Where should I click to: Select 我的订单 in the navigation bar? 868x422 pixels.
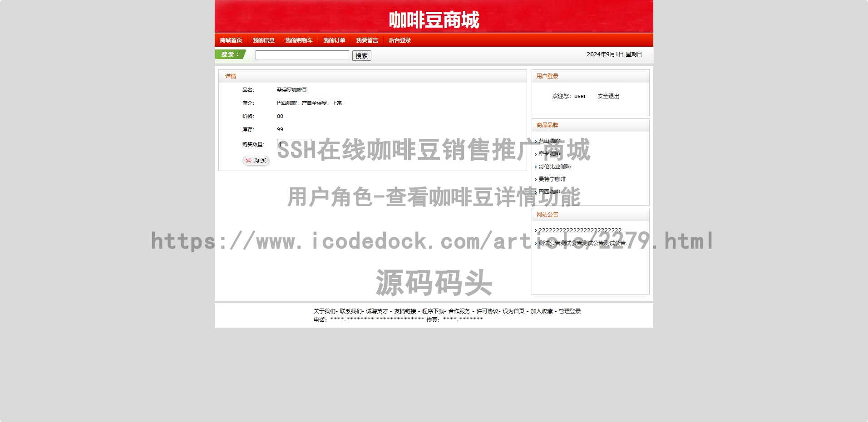[x=335, y=40]
